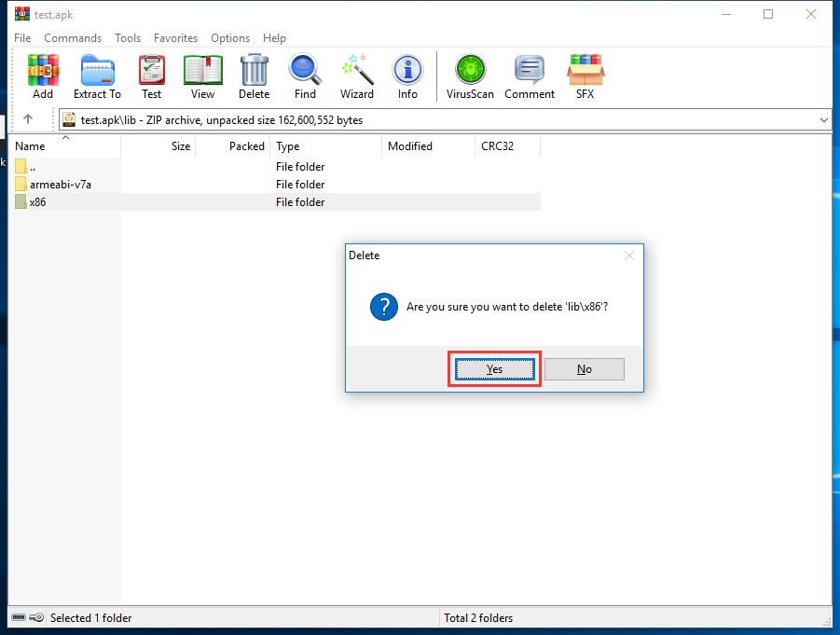Confirm deletion by clicking Yes
The image size is (840, 635).
[x=493, y=368]
